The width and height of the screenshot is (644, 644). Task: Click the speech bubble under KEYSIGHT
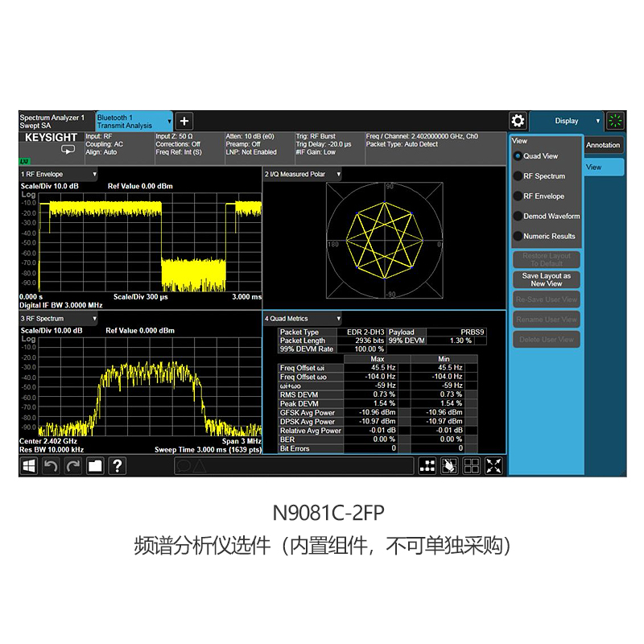(68, 150)
